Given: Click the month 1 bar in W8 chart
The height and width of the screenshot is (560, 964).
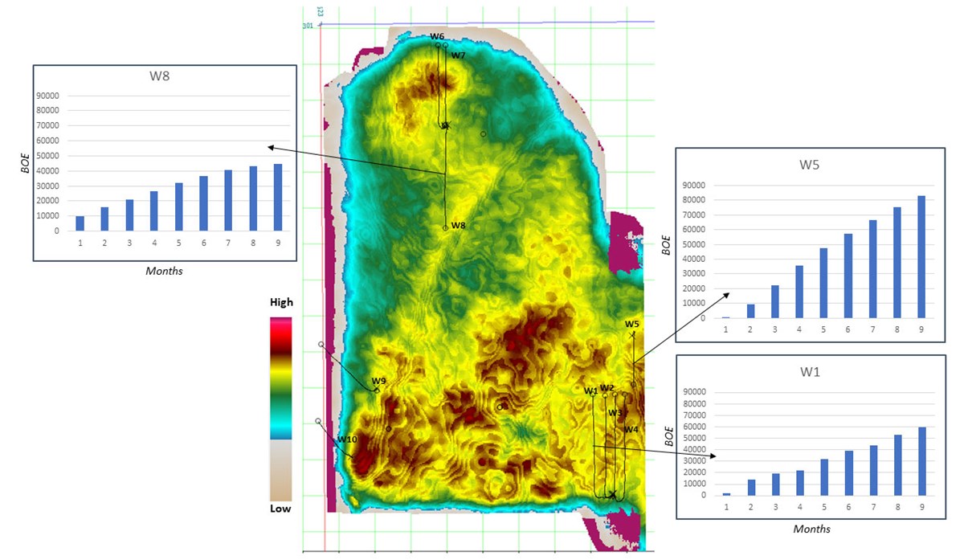Looking at the screenshot, I should (x=80, y=223).
